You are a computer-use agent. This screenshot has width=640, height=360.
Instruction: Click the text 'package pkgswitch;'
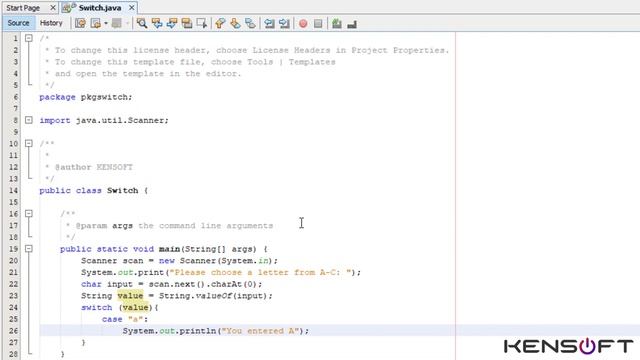86,97
